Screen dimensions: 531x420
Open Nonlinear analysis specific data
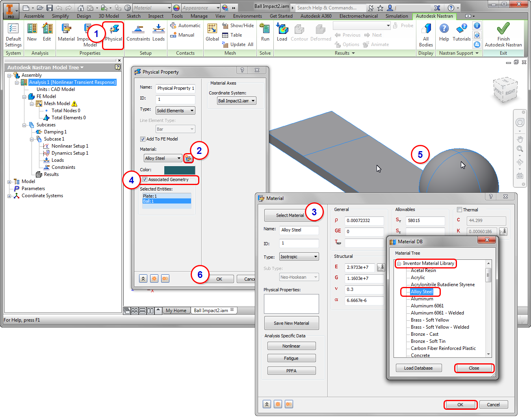[x=291, y=346]
